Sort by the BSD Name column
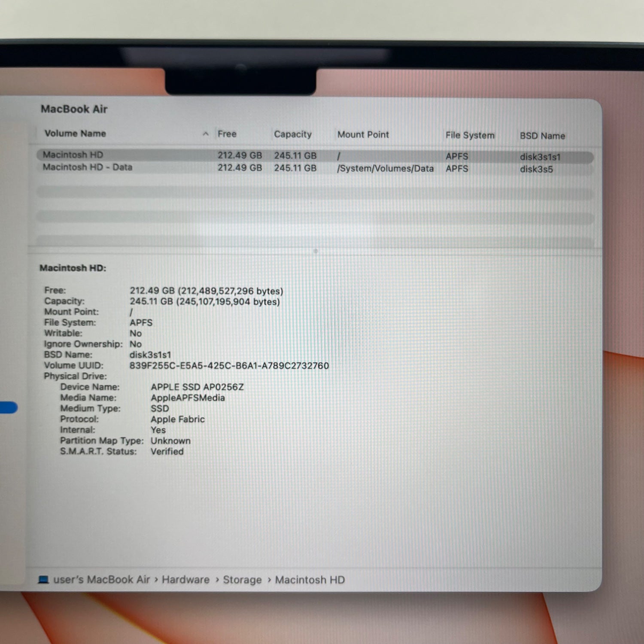Viewport: 644px width, 644px height. click(542, 136)
